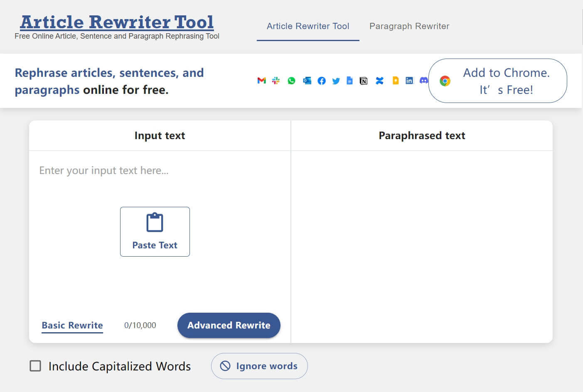Select the Article Rewriter Tool tab
The width and height of the screenshot is (583, 392).
tap(308, 26)
